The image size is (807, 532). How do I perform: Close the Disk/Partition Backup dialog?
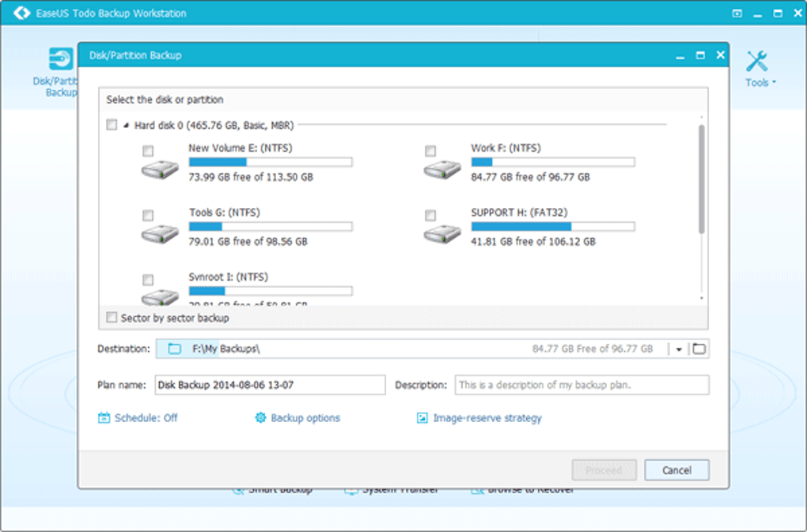(x=721, y=55)
